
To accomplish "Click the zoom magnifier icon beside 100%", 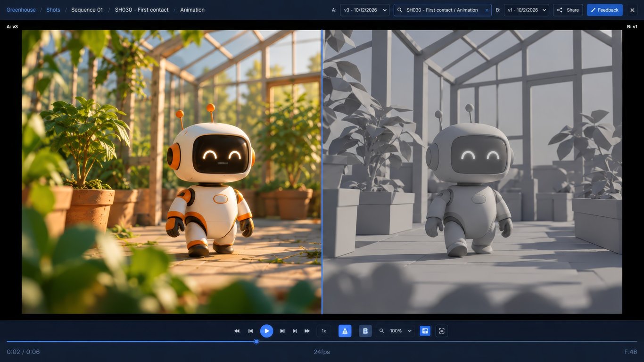I will [382, 331].
